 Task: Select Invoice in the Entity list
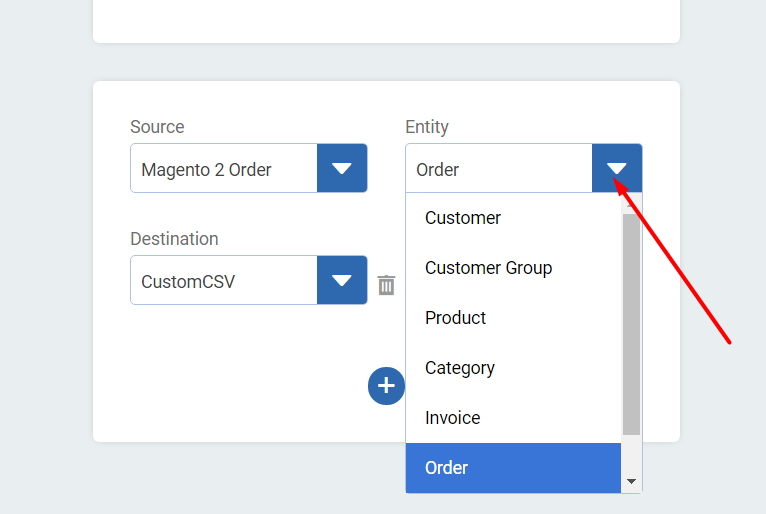pyautogui.click(x=513, y=418)
